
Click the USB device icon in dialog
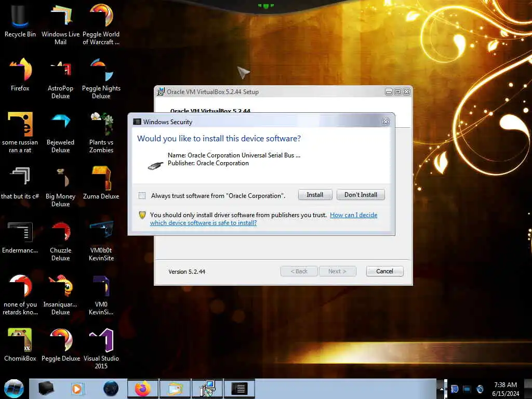[155, 166]
